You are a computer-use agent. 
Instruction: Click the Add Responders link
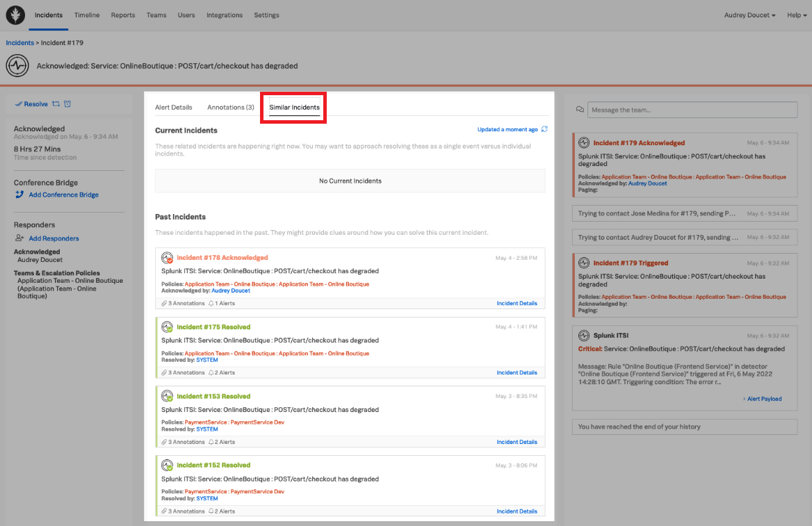pos(54,238)
